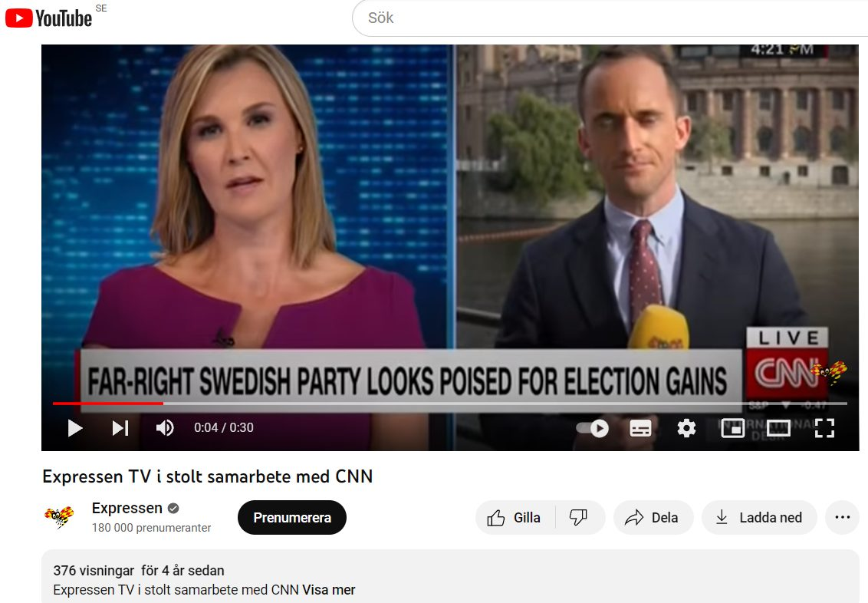Screen dimensions: 868x603
Task: Open the Expressen channel name link
Action: [127, 508]
